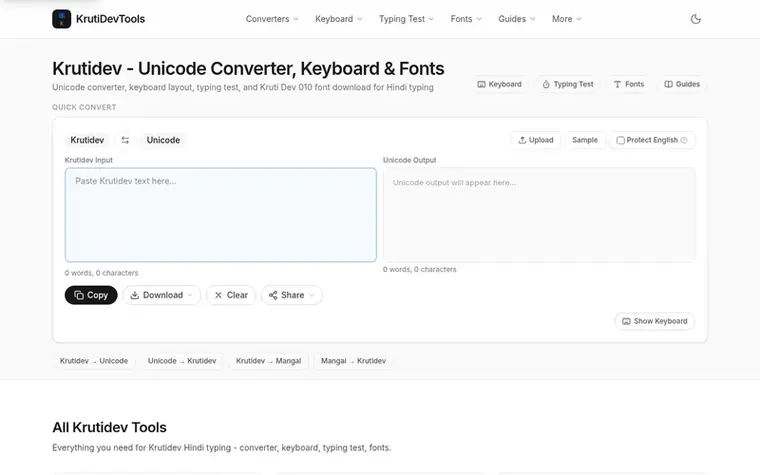Swap conversion direction arrows icon
This screenshot has height=475, width=760.
[125, 140]
